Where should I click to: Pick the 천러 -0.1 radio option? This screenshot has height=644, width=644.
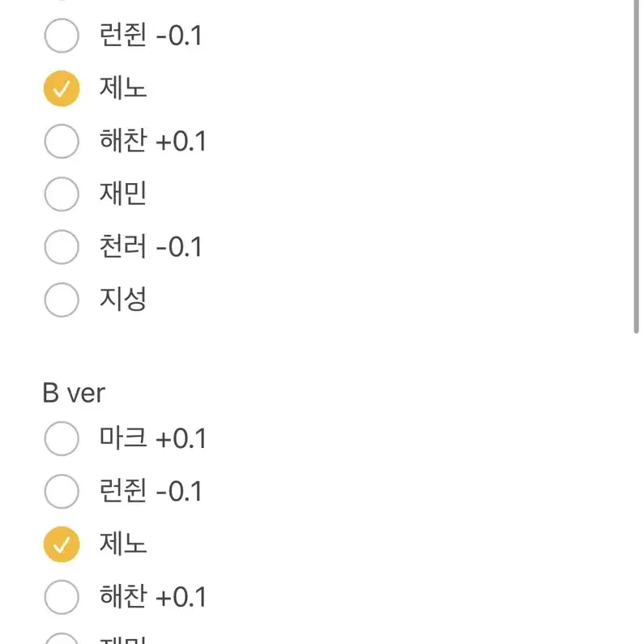[x=62, y=247]
